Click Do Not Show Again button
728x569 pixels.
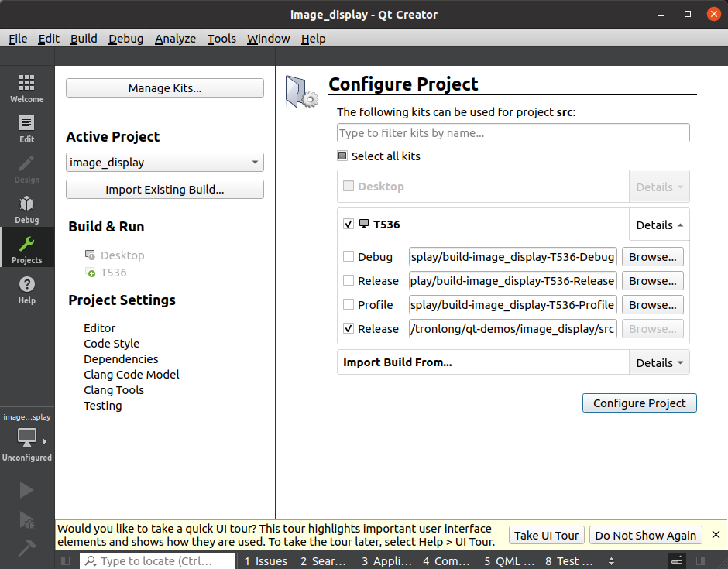[x=645, y=536]
